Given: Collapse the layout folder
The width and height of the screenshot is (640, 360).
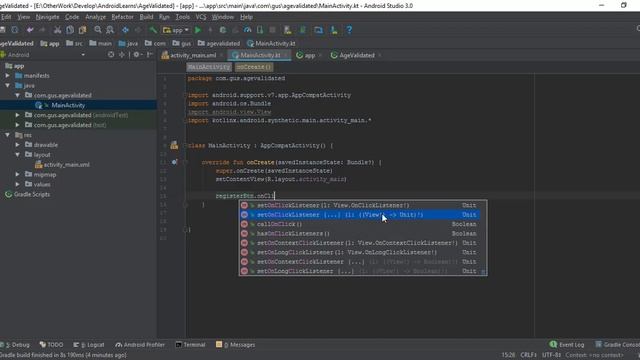Looking at the screenshot, I should (18, 155).
